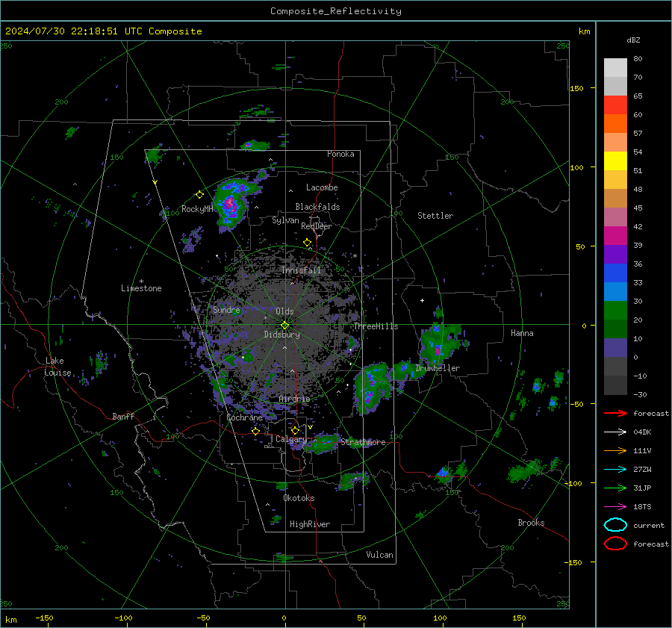
Task: Click the Vulcan city label
Action: click(379, 555)
